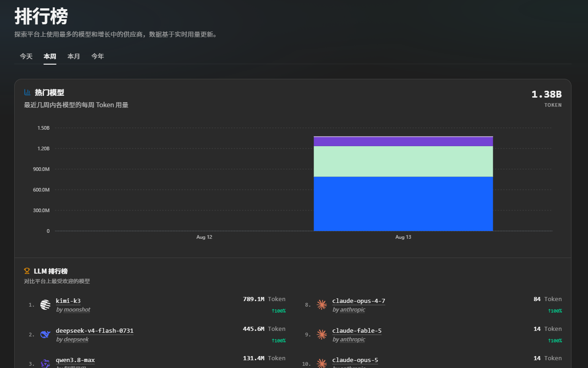Click the rank number "9." beside claude-fable-5
The height and width of the screenshot is (368, 588).
[x=308, y=335]
